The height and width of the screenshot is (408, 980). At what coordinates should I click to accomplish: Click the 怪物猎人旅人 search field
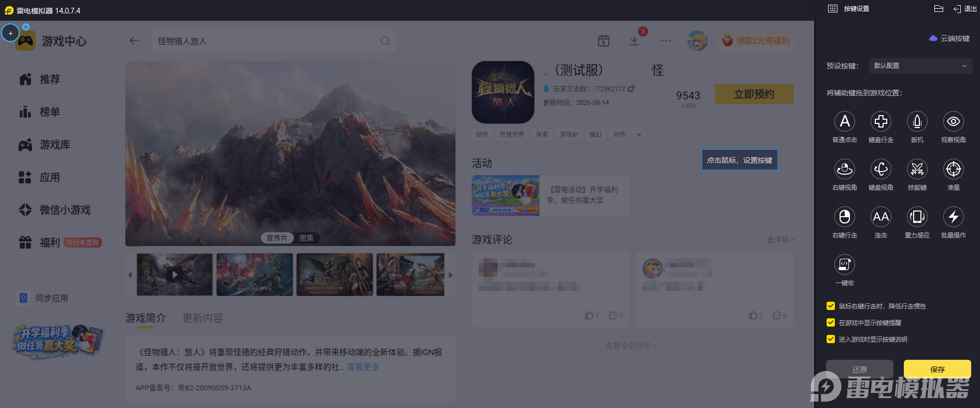coord(274,41)
